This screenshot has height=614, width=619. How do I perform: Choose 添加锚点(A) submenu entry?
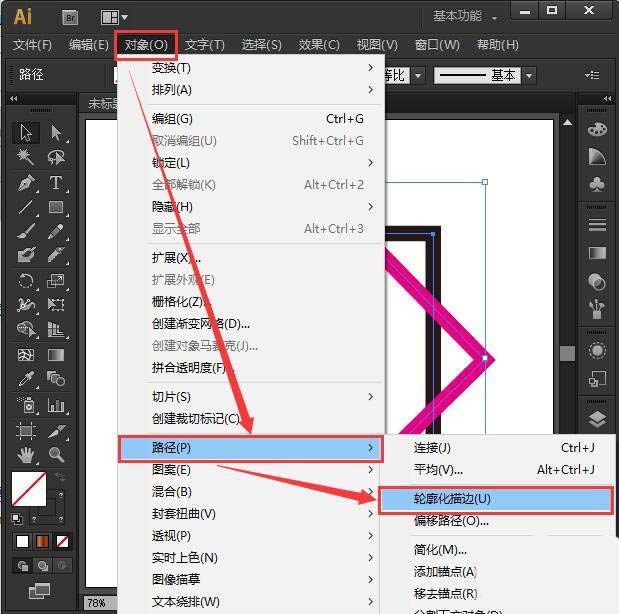(497, 571)
